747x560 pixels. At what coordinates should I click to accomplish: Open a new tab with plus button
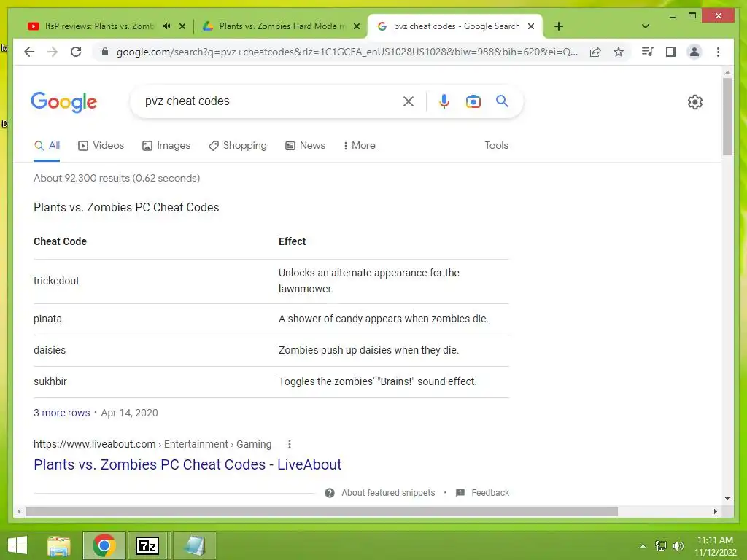coord(559,26)
